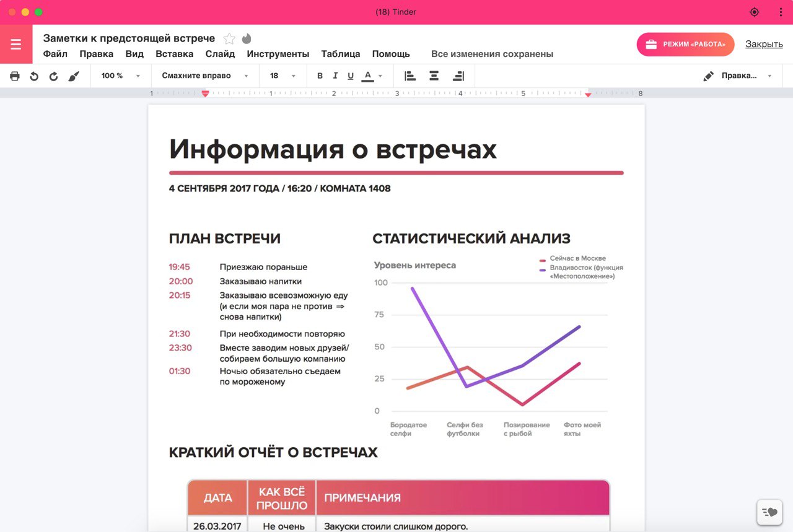Open the text color picker
The image size is (793, 532).
(367, 76)
